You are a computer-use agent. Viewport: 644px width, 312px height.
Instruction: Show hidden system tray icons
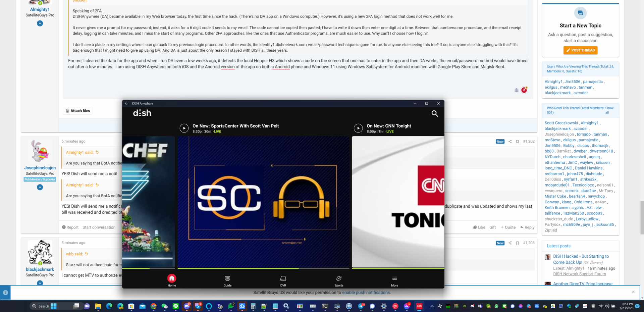point(432,306)
